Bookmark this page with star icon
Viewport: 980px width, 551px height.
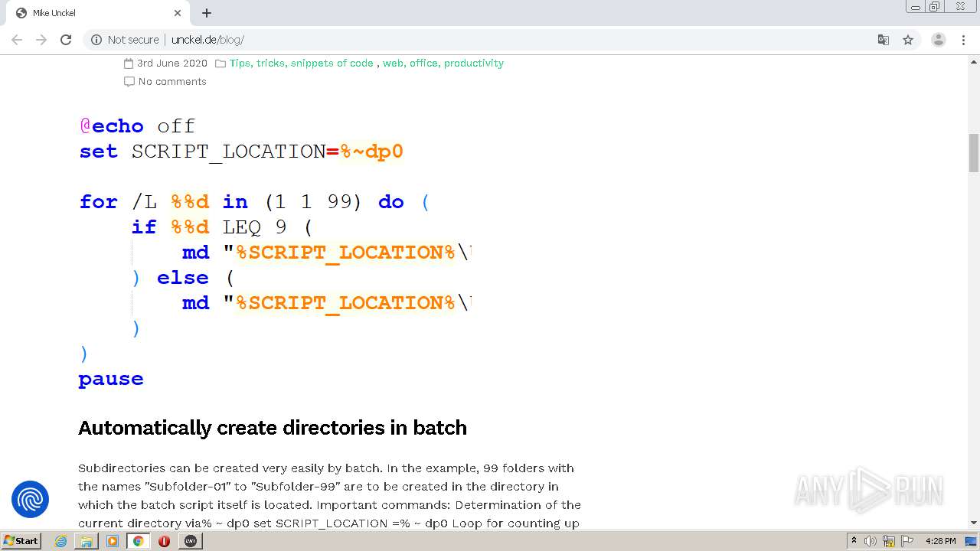point(908,40)
